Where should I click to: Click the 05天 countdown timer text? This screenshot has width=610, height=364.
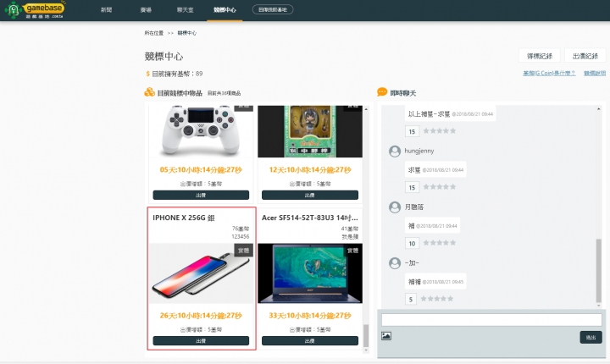(x=201, y=170)
